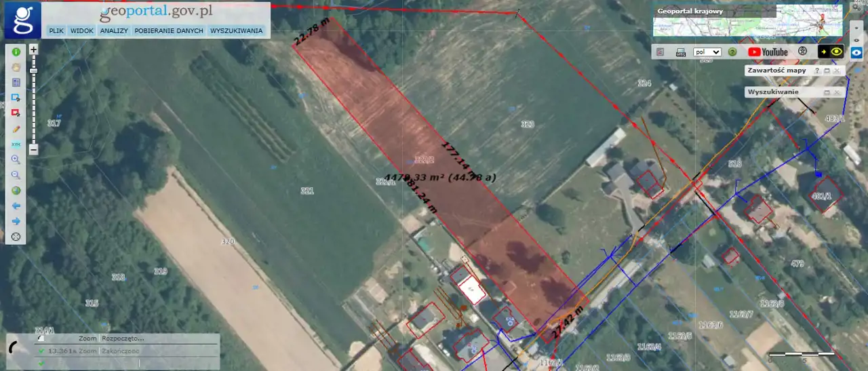Click the green info identify tool

(x=16, y=52)
